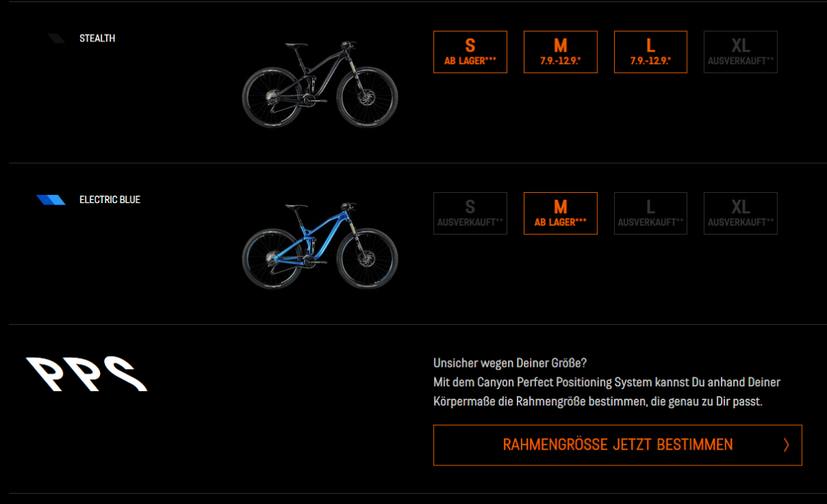This screenshot has height=504, width=827.
Task: Click the Electric Blue color swatch
Action: (51, 200)
